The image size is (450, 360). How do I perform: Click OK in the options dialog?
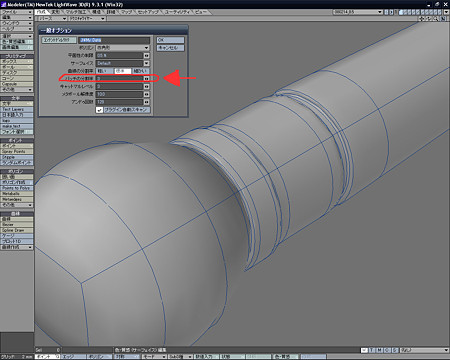pos(170,40)
